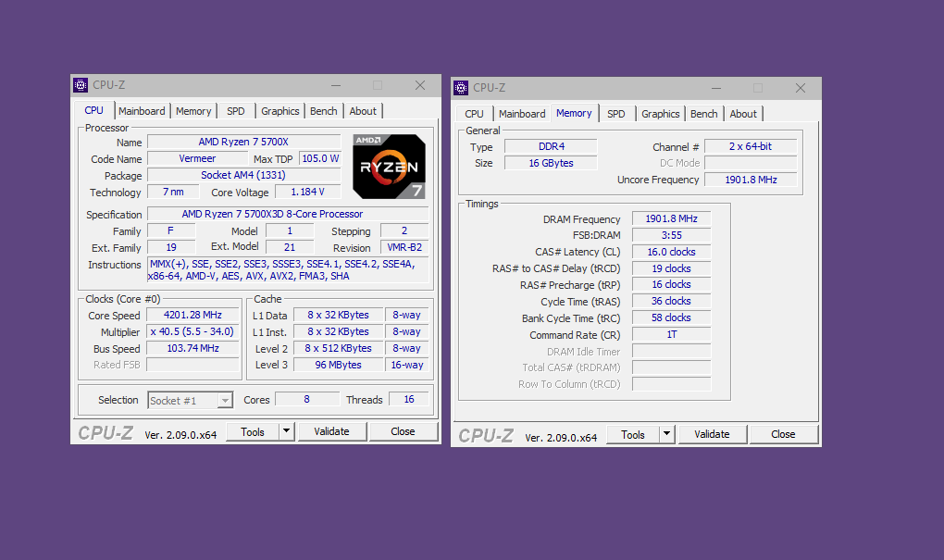944x560 pixels.
Task: Click memory Size value 16 GBytes
Action: click(x=551, y=163)
